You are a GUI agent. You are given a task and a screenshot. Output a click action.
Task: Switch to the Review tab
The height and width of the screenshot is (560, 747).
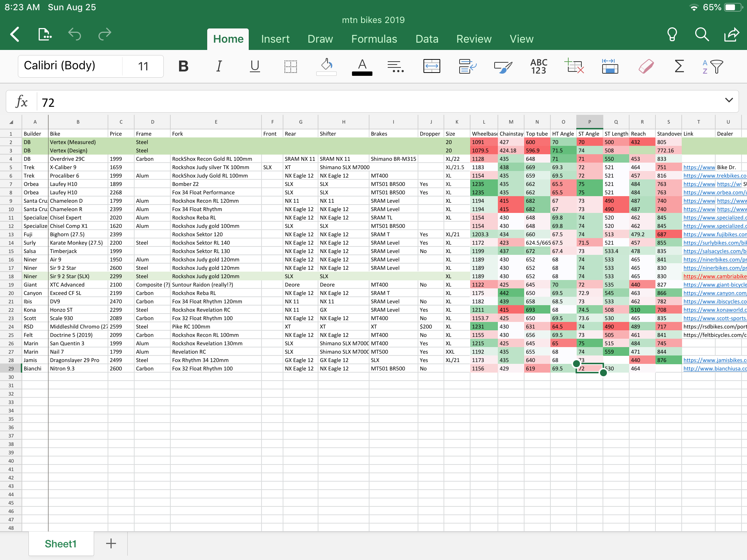(x=474, y=39)
